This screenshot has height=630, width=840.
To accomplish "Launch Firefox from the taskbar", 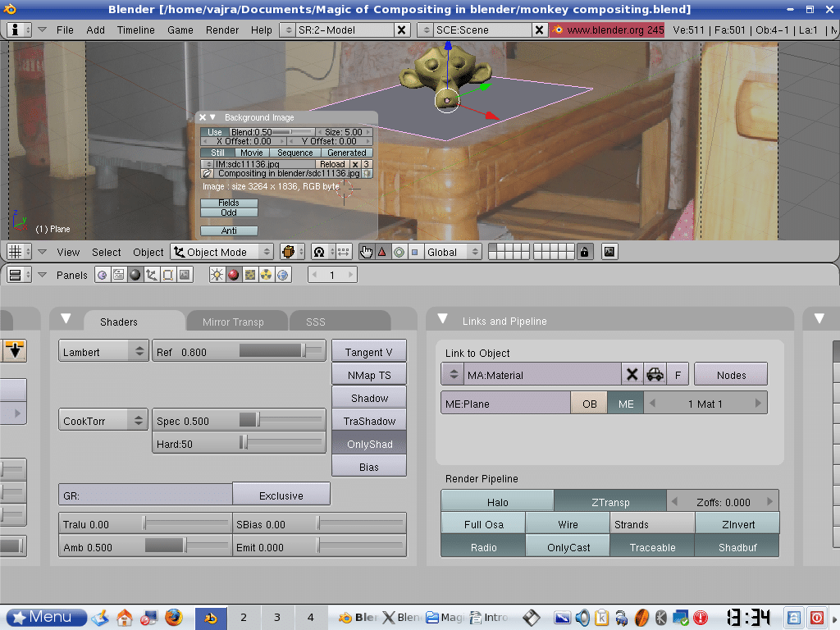I will (x=173, y=617).
